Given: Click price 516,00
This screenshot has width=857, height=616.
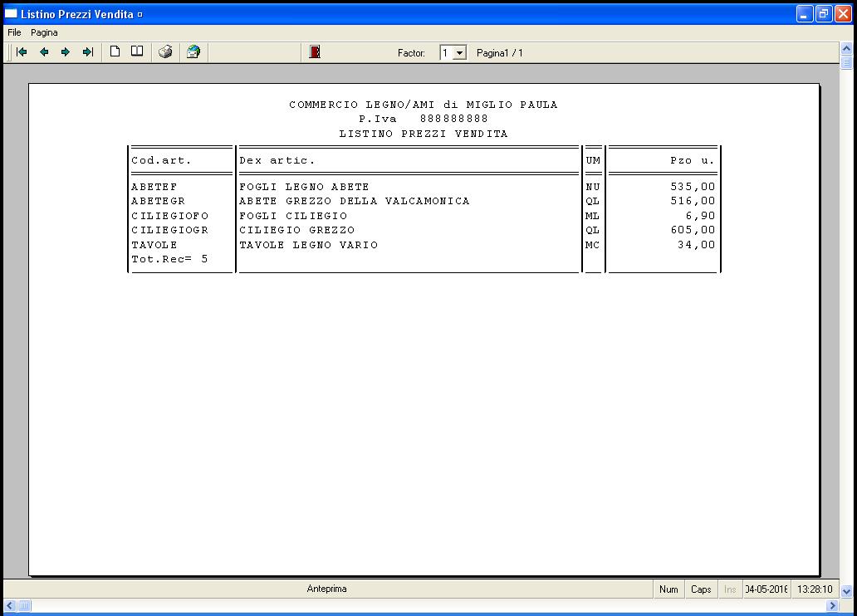Looking at the screenshot, I should click(693, 201).
